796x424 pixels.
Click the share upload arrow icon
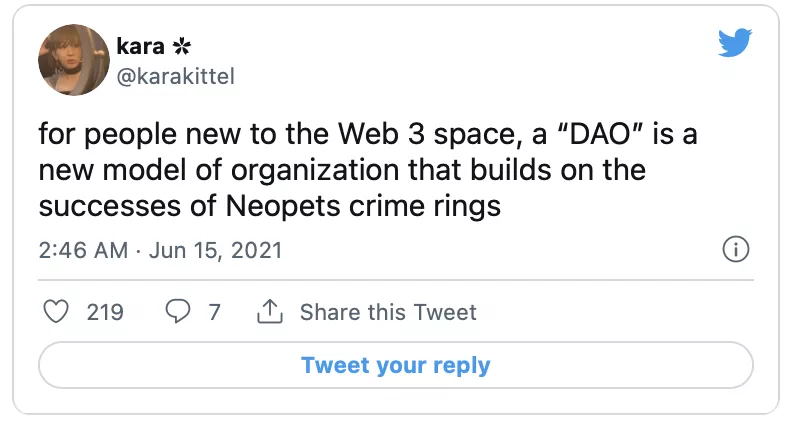tap(269, 312)
